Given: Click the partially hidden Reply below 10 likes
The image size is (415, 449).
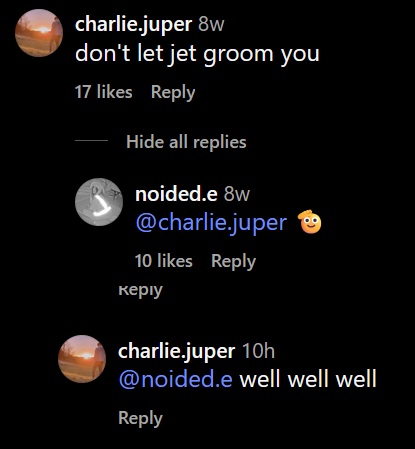Looking at the screenshot, I should tap(140, 290).
